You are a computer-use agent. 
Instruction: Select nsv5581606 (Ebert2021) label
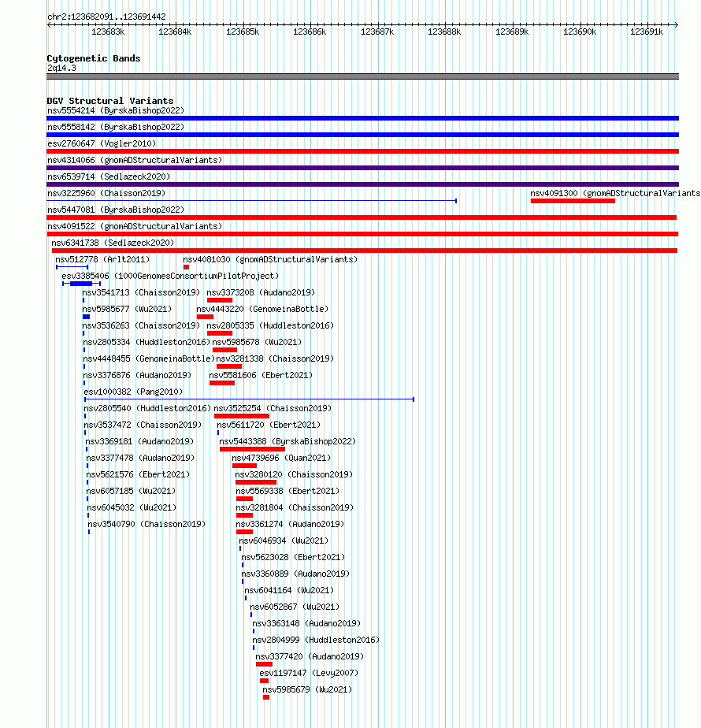[x=261, y=375]
